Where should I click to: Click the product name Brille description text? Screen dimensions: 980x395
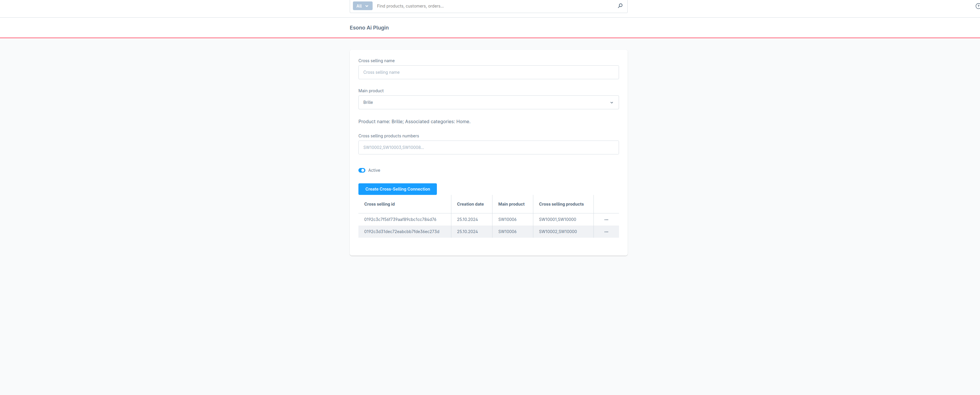[414, 121]
